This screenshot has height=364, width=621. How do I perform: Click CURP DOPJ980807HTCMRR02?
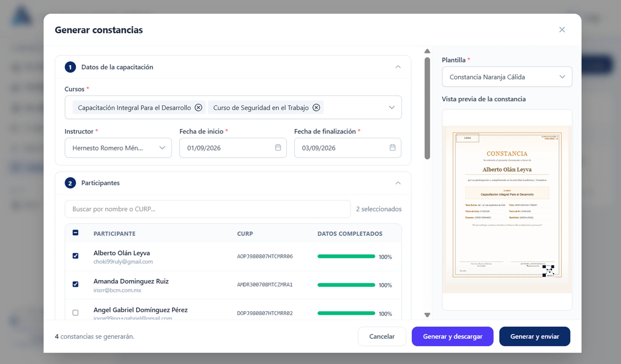265,313
